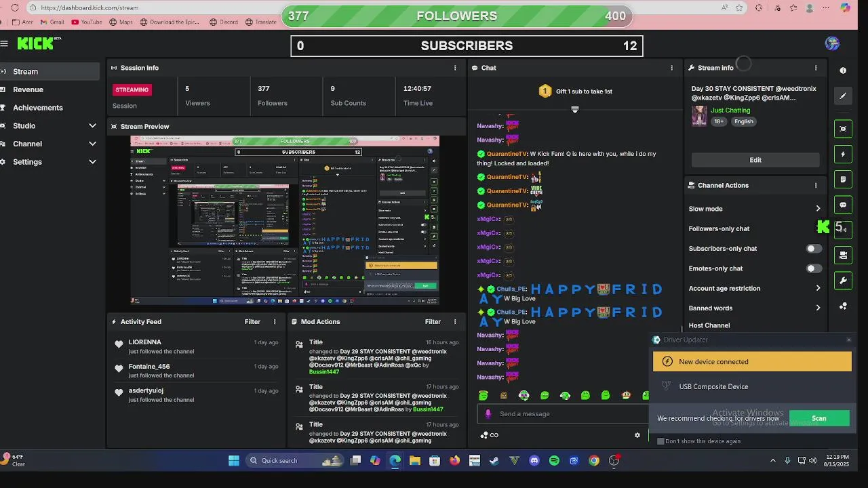The width and height of the screenshot is (868, 488).
Task: Click Scan in Driver Updater popup
Action: click(819, 418)
